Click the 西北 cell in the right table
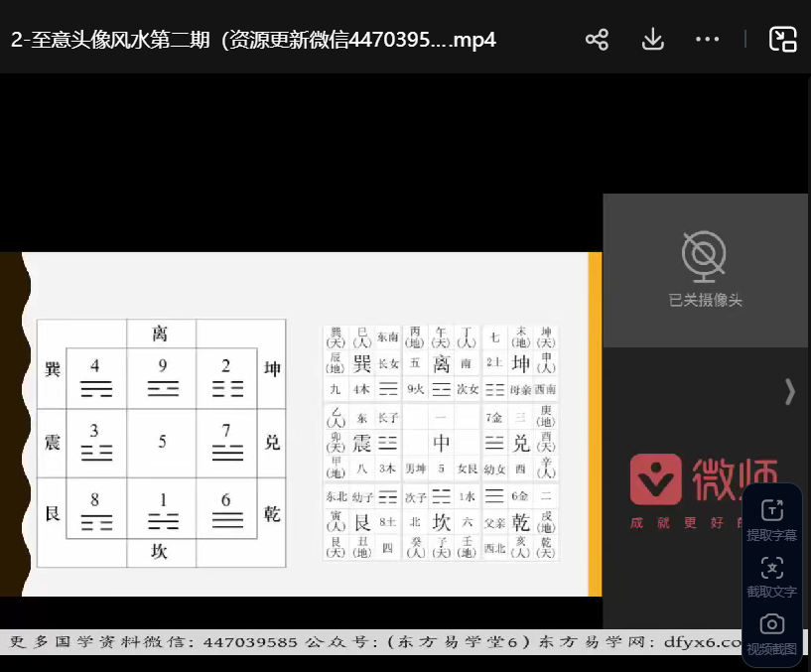Image resolution: width=811 pixels, height=672 pixels. point(494,548)
